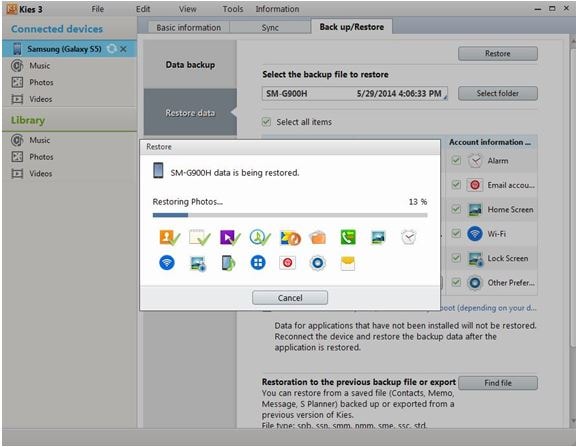Click the Wi-Fi icon in Restore dialog
The height and width of the screenshot is (447, 576).
point(167,263)
